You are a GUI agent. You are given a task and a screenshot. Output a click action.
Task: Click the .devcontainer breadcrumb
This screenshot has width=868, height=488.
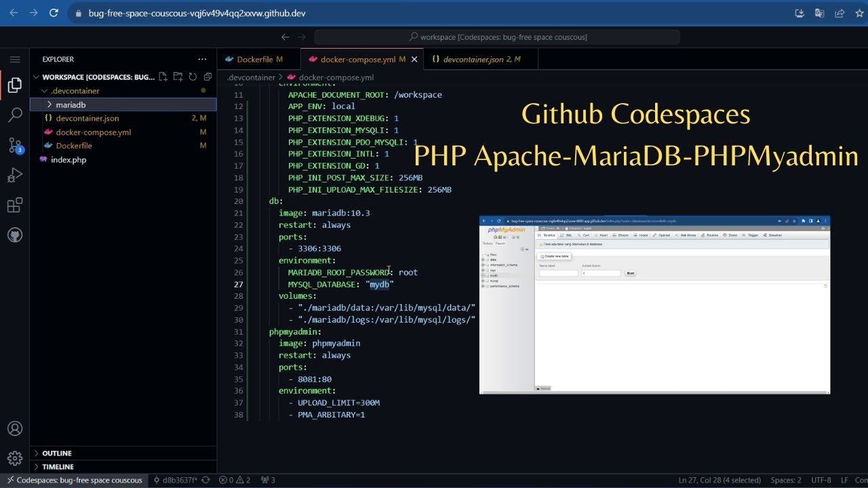pyautogui.click(x=251, y=77)
